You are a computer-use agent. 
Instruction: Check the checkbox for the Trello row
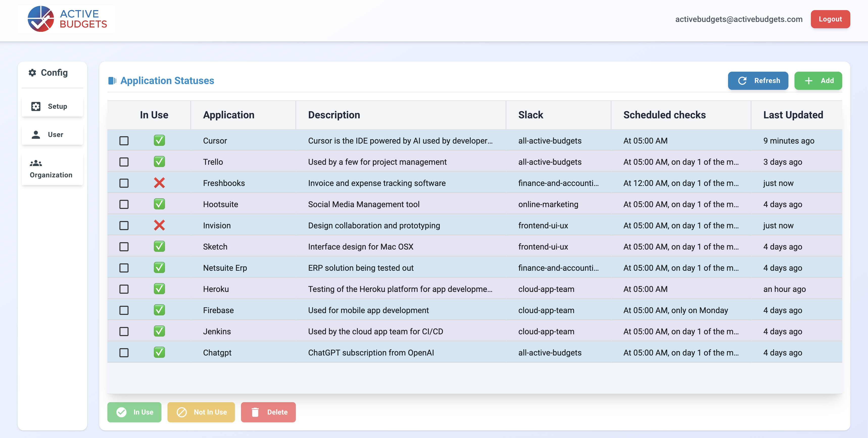pyautogui.click(x=124, y=161)
